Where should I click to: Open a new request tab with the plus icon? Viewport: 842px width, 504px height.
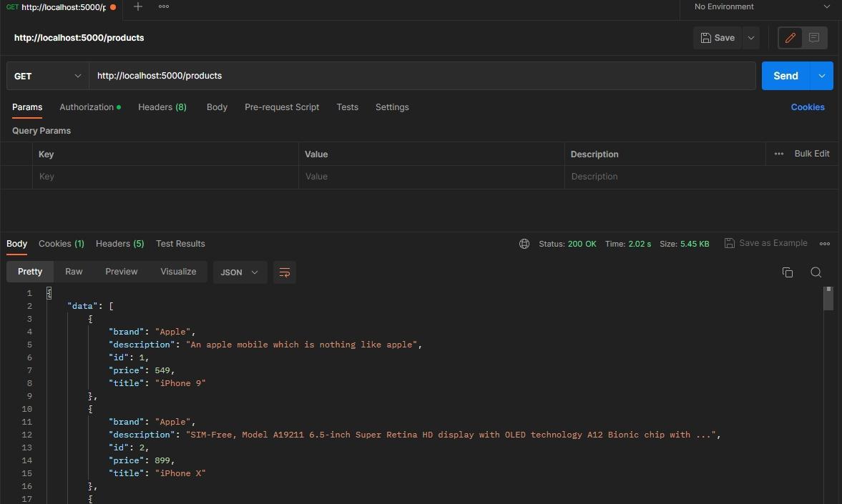[137, 6]
